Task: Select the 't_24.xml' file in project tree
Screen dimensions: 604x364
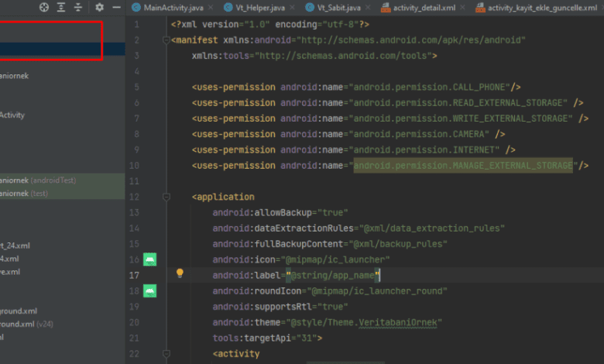Action: click(x=15, y=246)
